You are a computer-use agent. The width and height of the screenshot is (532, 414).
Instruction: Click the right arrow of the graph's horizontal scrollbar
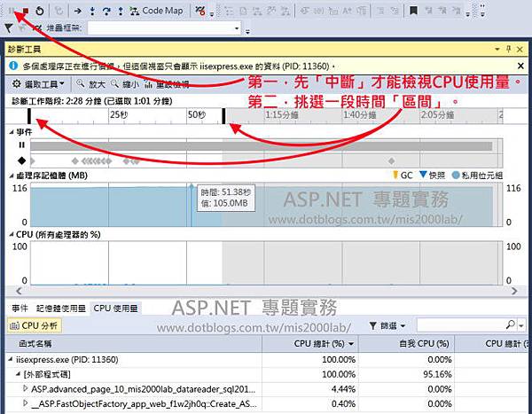(514, 291)
